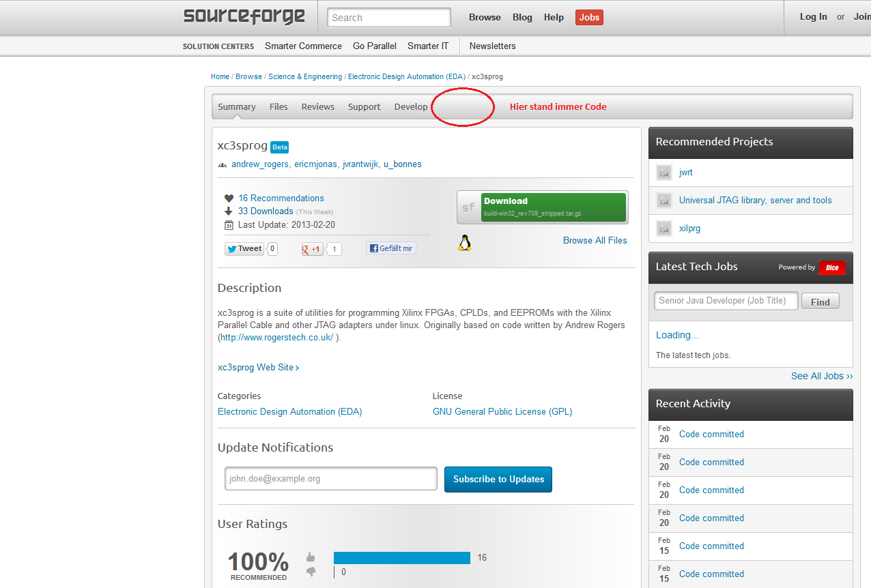Click Electronic Design Automation (EDA) breadcrumb
This screenshot has height=588, width=871.
coord(407,76)
